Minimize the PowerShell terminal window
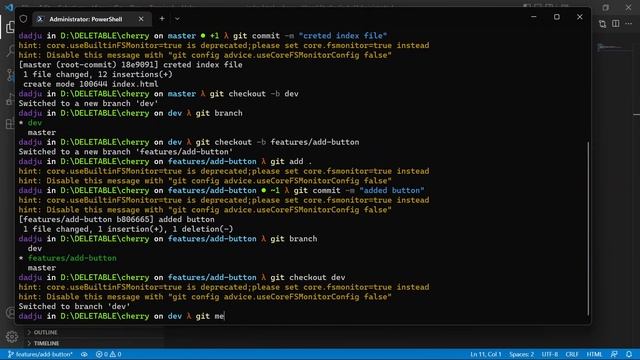This screenshot has height=360, width=640. pos(534,17)
